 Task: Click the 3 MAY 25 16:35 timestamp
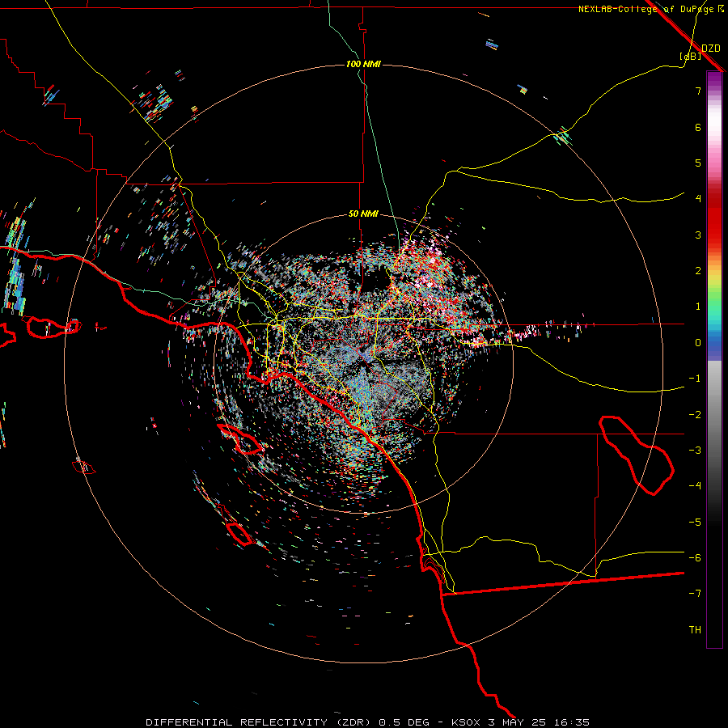pyautogui.click(x=539, y=722)
